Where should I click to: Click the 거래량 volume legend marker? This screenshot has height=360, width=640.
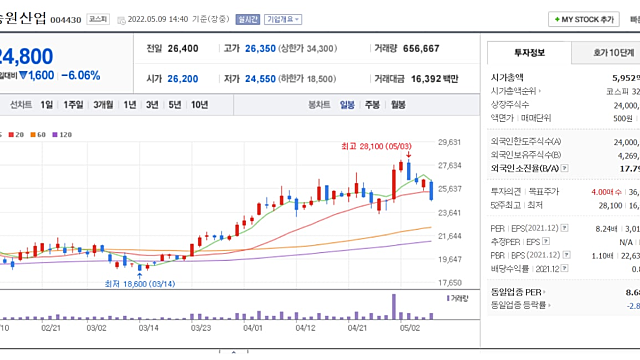coord(448,298)
